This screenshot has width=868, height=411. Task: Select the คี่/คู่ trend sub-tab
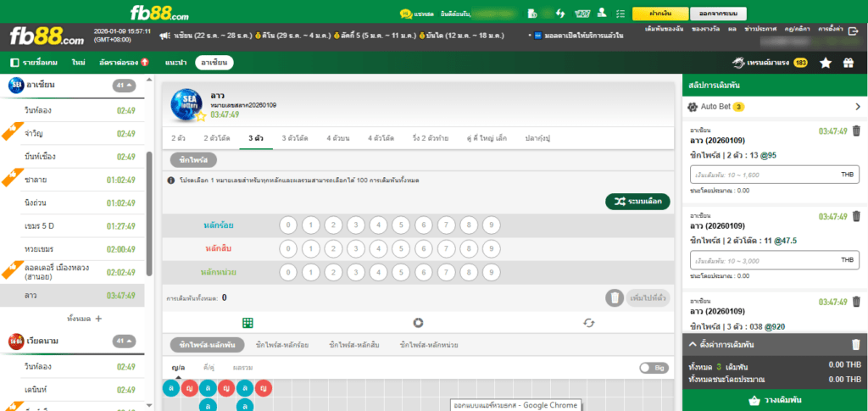tap(209, 367)
